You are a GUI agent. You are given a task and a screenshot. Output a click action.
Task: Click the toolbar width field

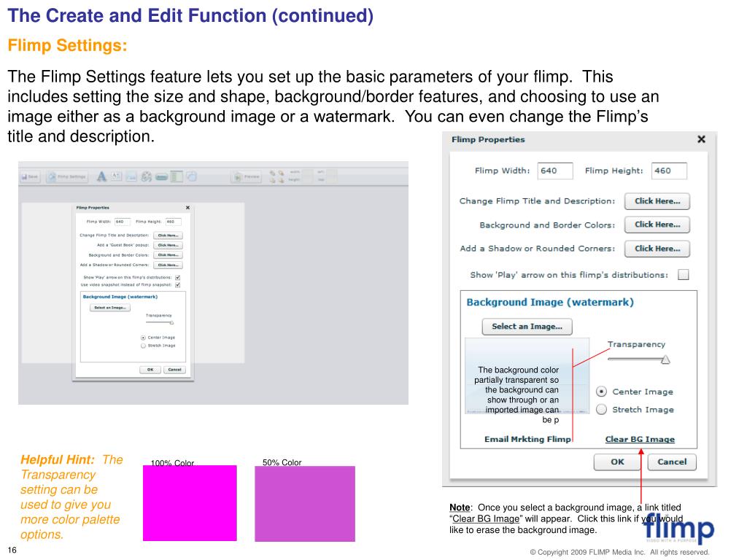tap(309, 172)
